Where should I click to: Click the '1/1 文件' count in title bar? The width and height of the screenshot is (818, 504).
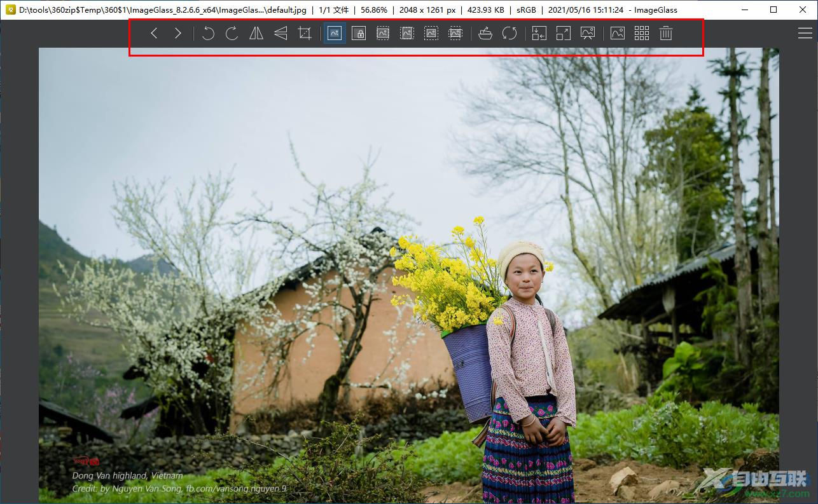coord(333,10)
